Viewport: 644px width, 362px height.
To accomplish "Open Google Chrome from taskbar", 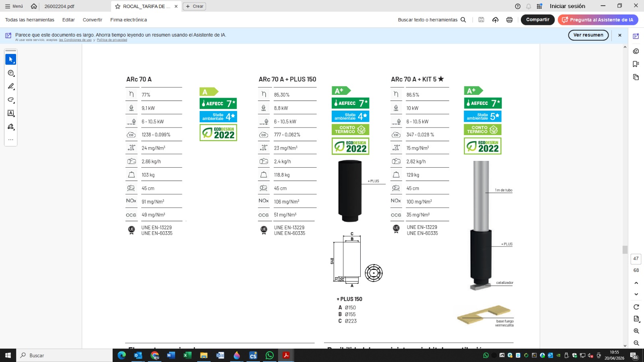I will pyautogui.click(x=155, y=355).
